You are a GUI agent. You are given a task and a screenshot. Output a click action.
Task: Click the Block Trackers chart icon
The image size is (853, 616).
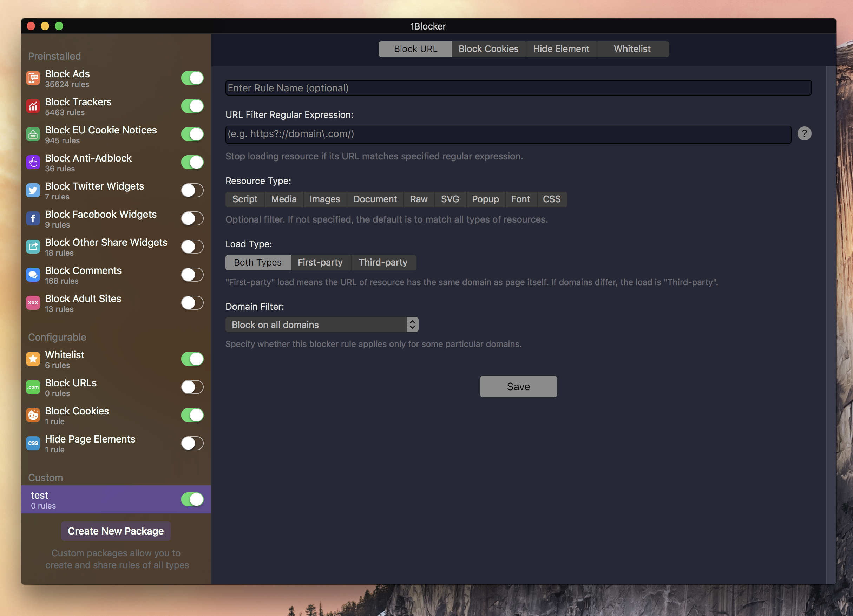33,106
